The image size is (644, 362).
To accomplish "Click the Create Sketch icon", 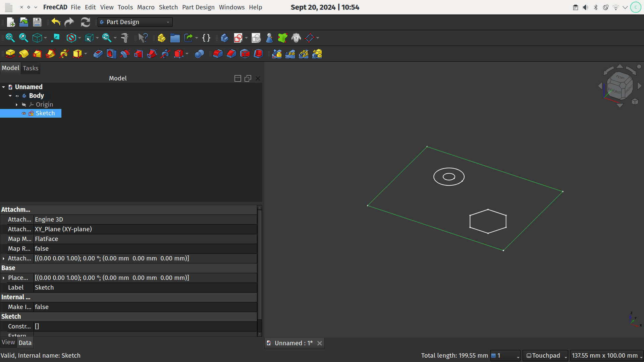I will (238, 38).
